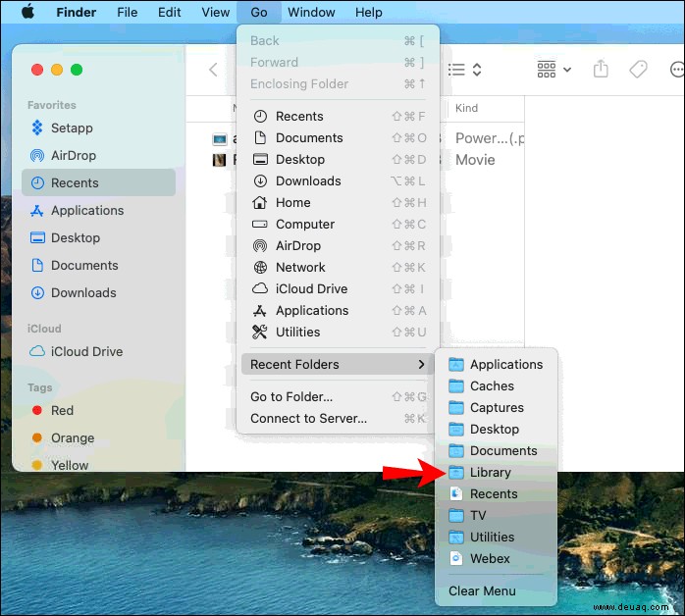
Task: Open the Help menu
Action: [x=368, y=12]
